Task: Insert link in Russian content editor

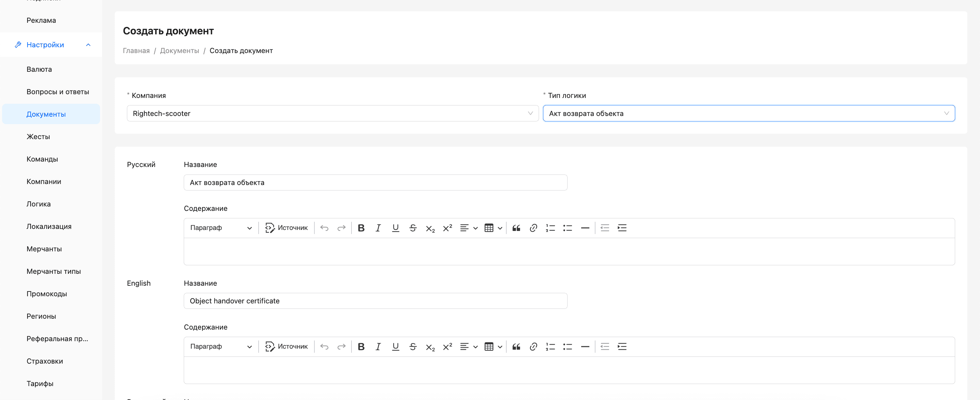Action: [533, 228]
